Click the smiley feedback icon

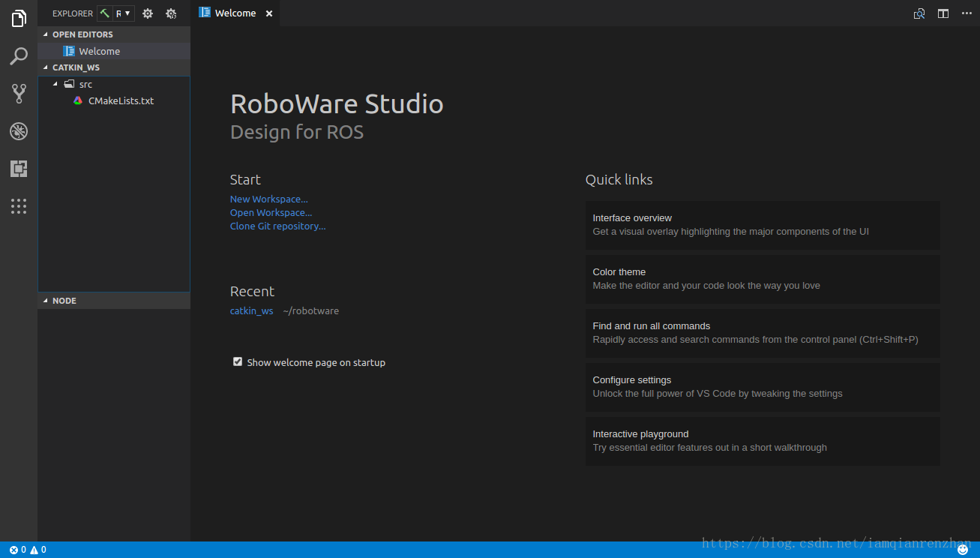tap(964, 550)
